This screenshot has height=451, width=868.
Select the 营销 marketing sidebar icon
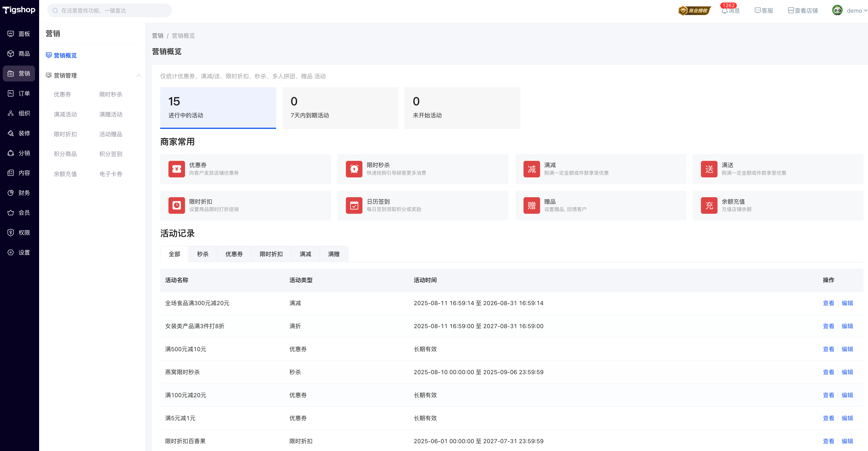pos(11,73)
